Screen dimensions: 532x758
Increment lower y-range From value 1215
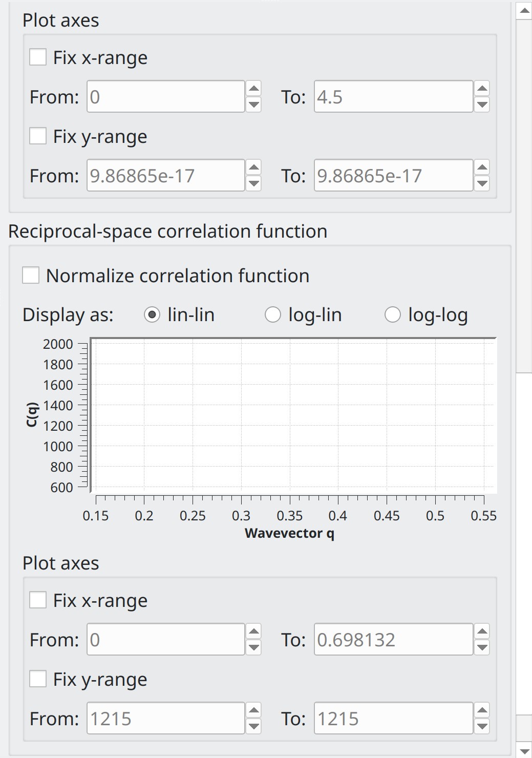point(253,710)
